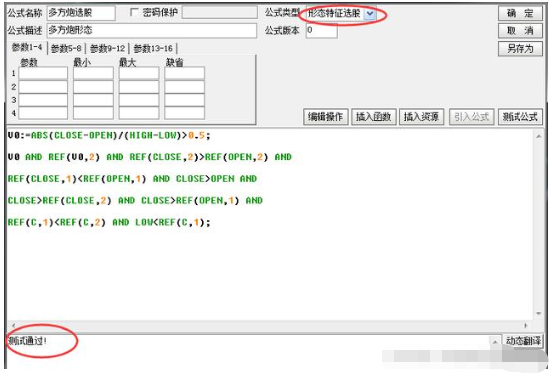Click row 1 最小 field
This screenshot has width=552, height=376.
(93, 73)
